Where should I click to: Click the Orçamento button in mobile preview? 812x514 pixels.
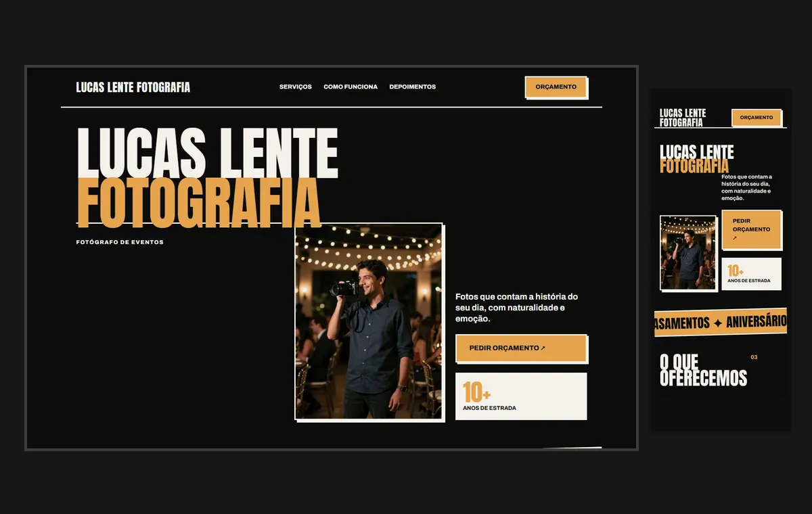[757, 117]
